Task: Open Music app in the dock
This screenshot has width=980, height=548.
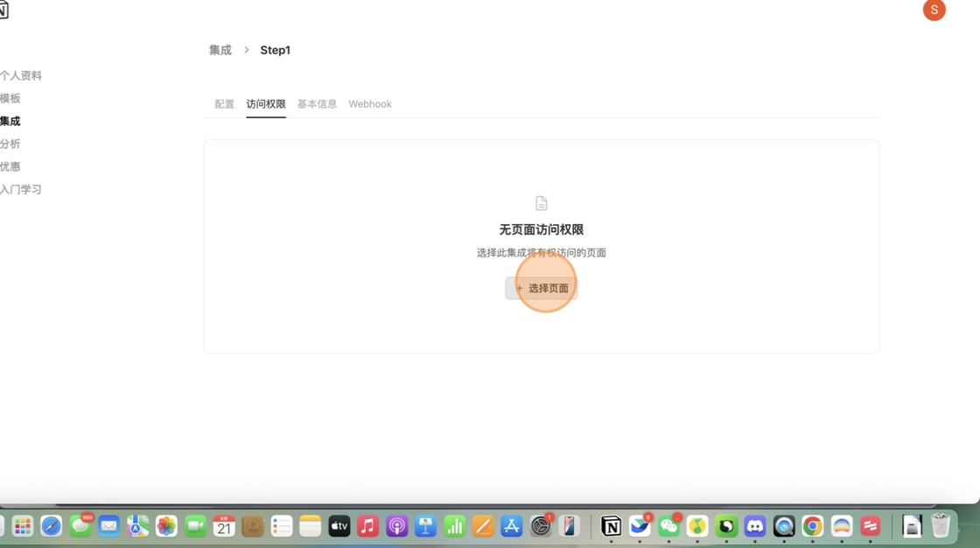Action: coord(367,526)
